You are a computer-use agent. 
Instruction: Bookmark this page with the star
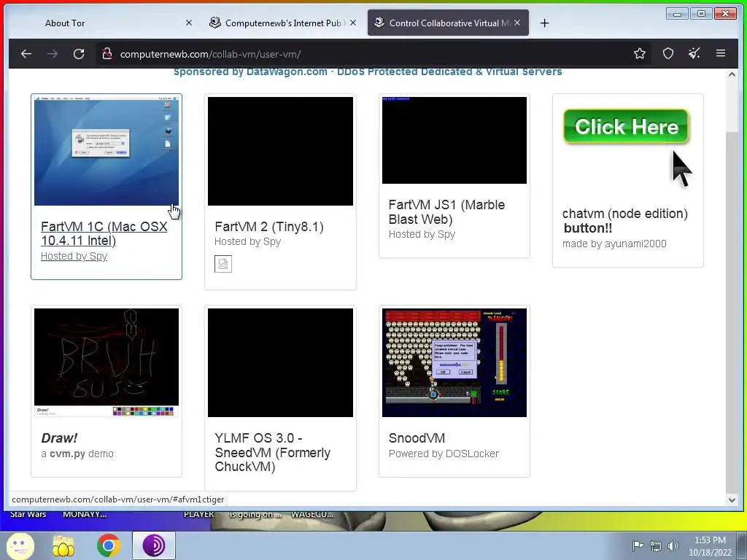(x=639, y=53)
